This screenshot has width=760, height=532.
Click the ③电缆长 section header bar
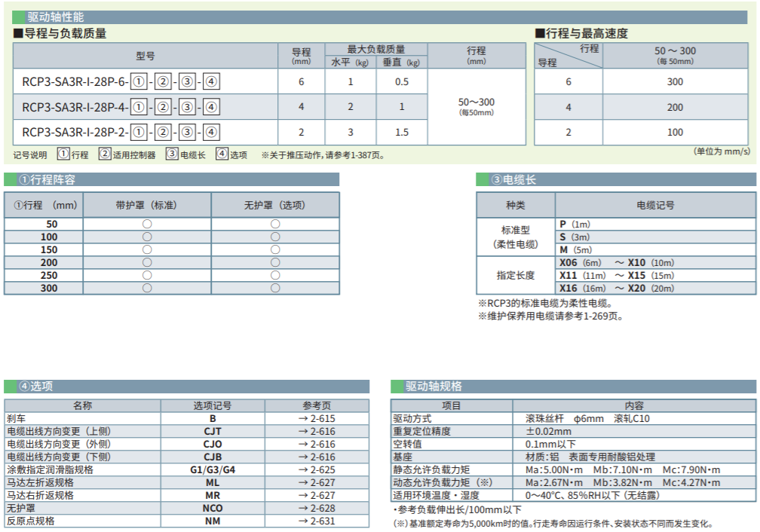tap(616, 180)
